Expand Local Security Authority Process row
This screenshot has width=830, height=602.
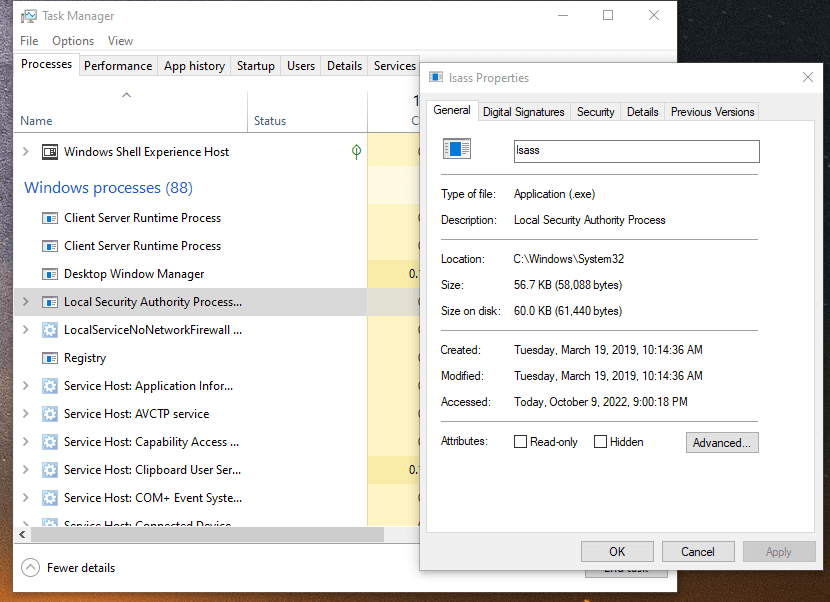(x=25, y=302)
